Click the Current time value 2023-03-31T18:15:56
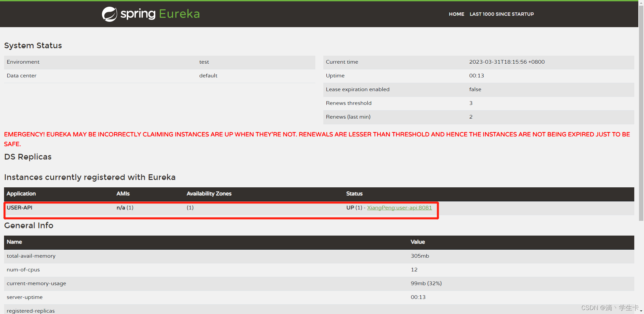This screenshot has width=644, height=314. click(x=507, y=62)
